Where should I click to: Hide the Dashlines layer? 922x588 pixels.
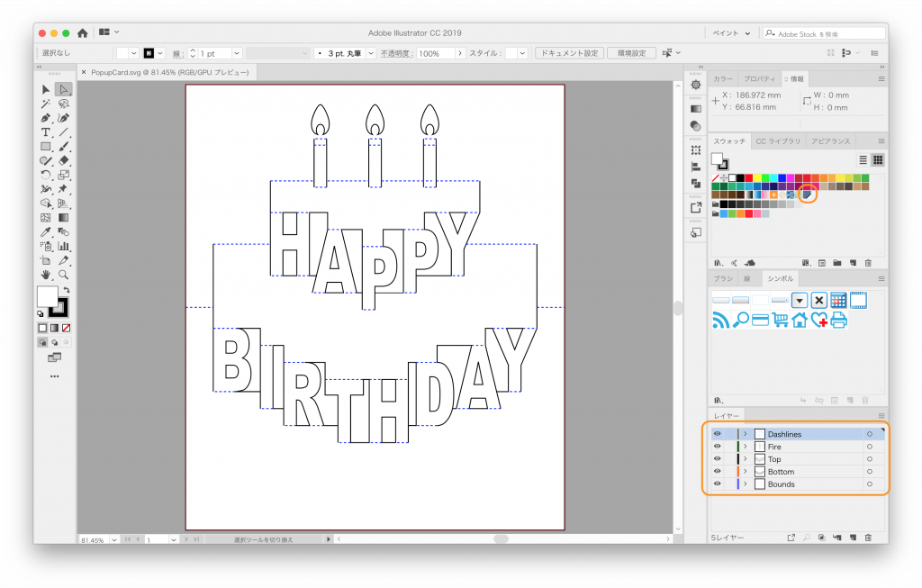[x=718, y=434]
